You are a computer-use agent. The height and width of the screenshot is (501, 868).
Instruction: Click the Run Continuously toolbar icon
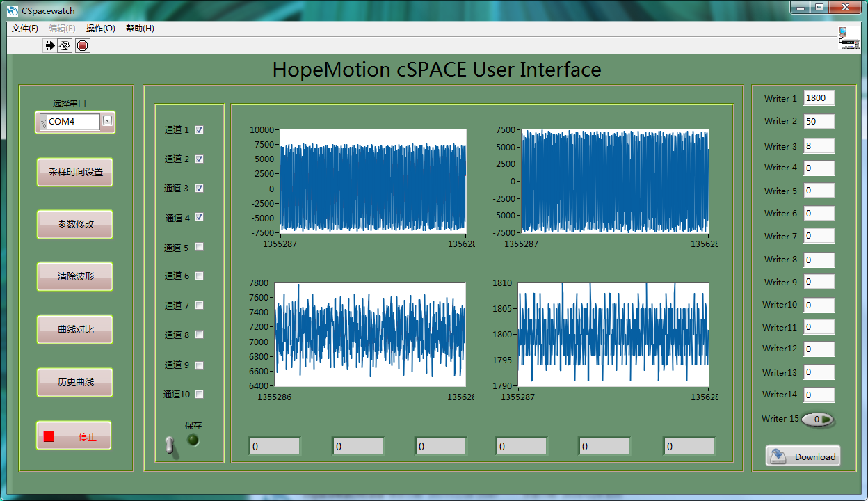click(x=65, y=46)
